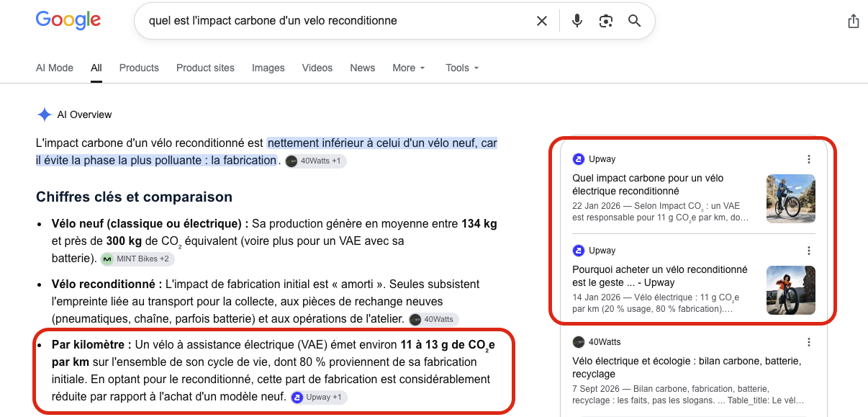This screenshot has height=417, width=868.
Task: Open 40Watts +1 source chip
Action: click(315, 161)
